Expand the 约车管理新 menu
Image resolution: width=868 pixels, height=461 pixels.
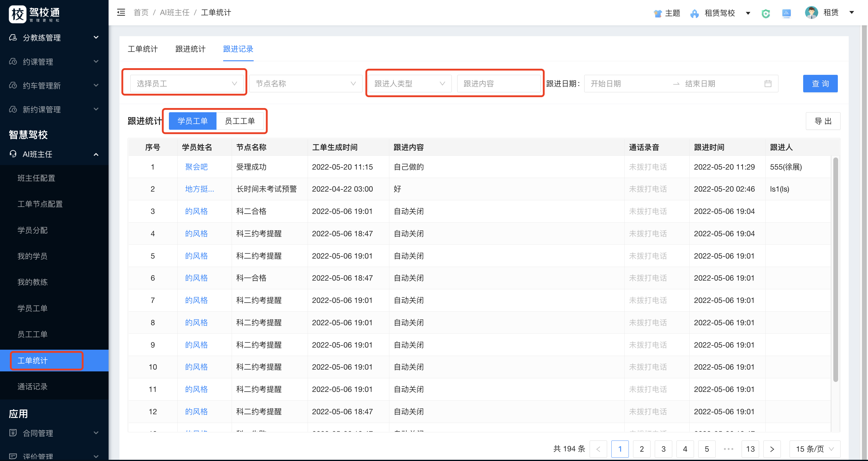click(96, 85)
